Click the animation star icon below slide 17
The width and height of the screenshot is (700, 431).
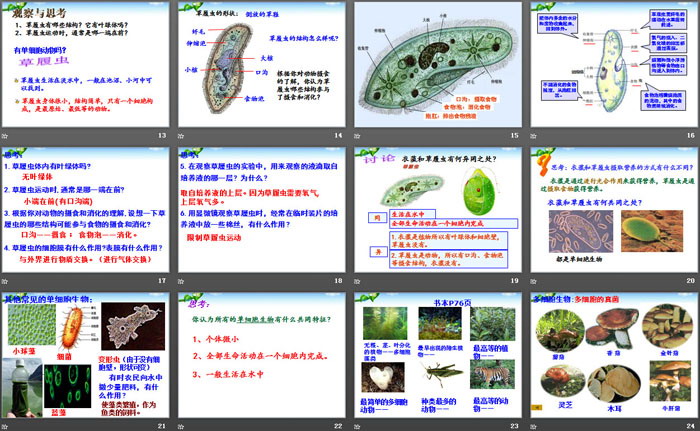point(6,281)
